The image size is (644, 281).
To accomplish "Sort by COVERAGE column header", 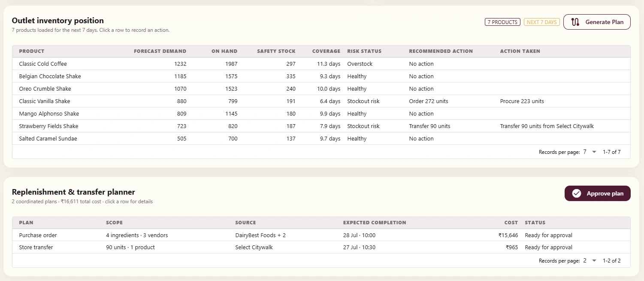I will pos(326,51).
